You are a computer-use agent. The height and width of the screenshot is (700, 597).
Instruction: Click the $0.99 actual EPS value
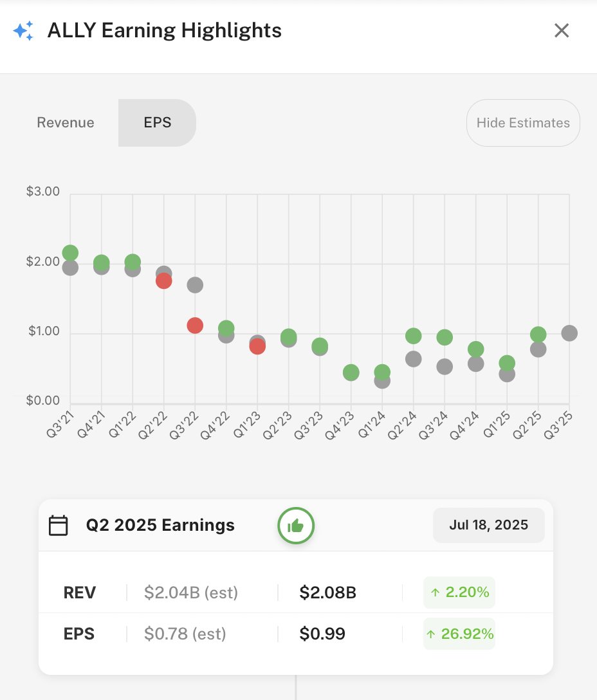(322, 634)
